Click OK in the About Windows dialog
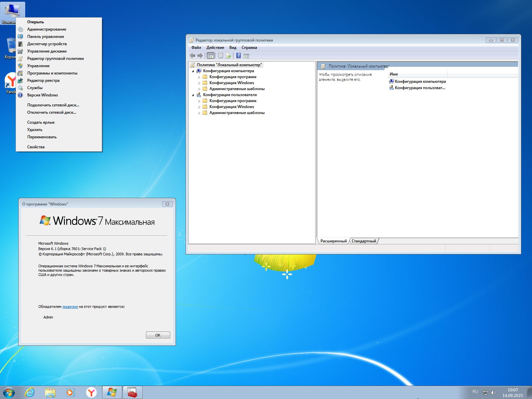Screen dimensions: 532x399 click(158, 335)
